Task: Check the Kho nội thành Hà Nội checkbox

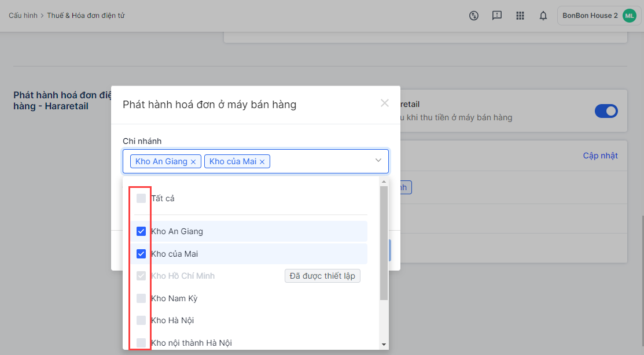Action: (141, 343)
